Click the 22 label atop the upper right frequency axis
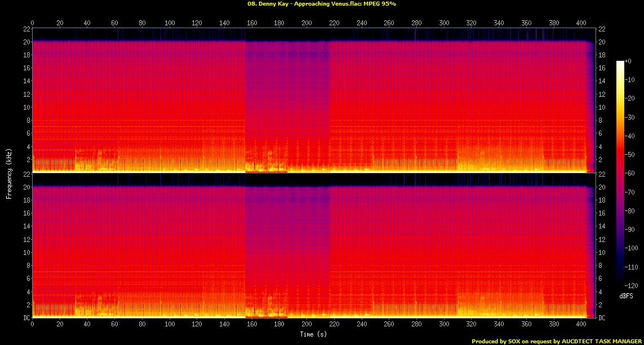 [x=602, y=29]
